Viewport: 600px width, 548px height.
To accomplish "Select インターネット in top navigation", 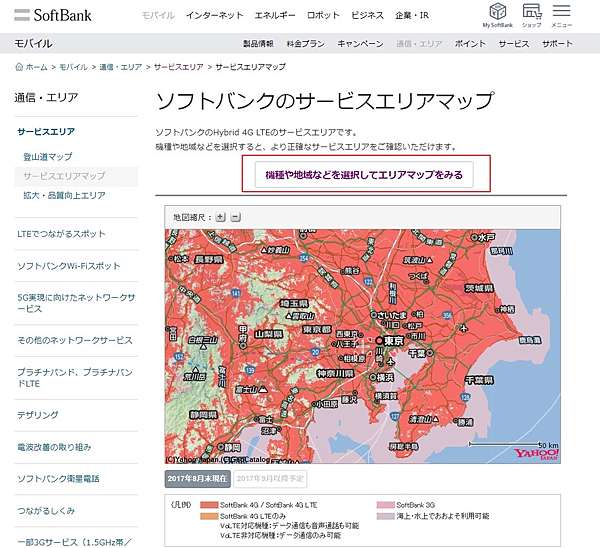I will coord(215,15).
